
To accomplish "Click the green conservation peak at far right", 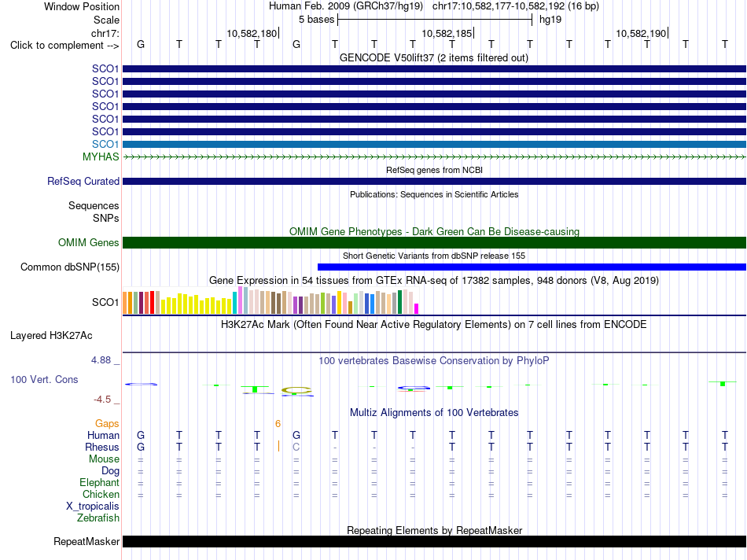I will tap(723, 384).
